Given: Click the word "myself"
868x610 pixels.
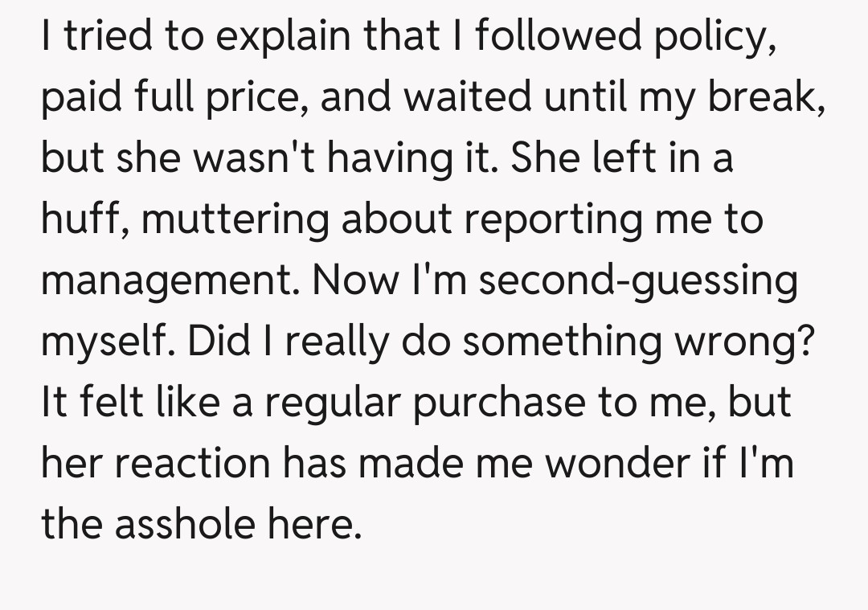Looking at the screenshot, I should (105, 341).
